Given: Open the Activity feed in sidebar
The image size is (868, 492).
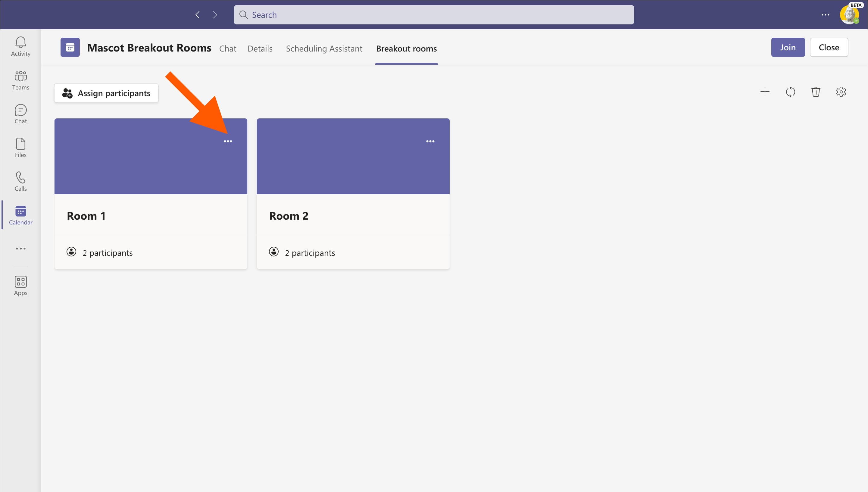Looking at the screenshot, I should pyautogui.click(x=20, y=46).
